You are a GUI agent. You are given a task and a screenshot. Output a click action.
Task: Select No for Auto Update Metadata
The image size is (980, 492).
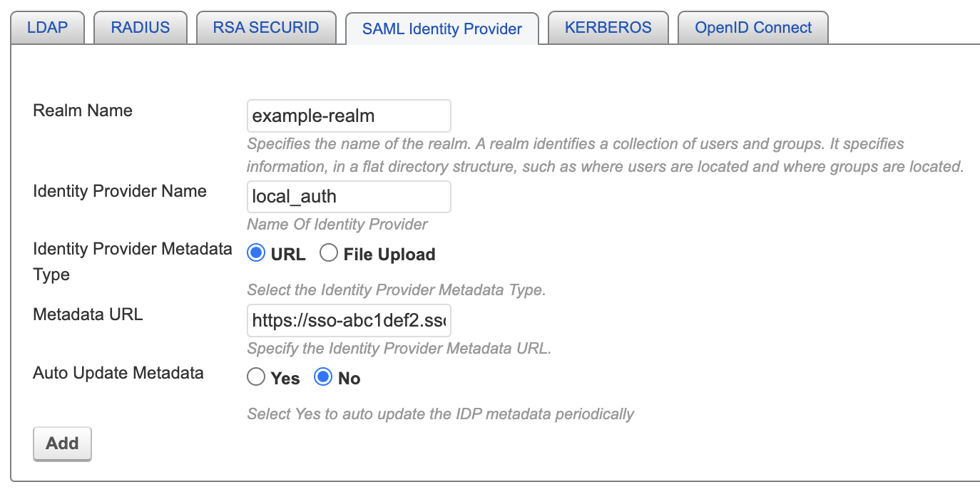[x=323, y=376]
